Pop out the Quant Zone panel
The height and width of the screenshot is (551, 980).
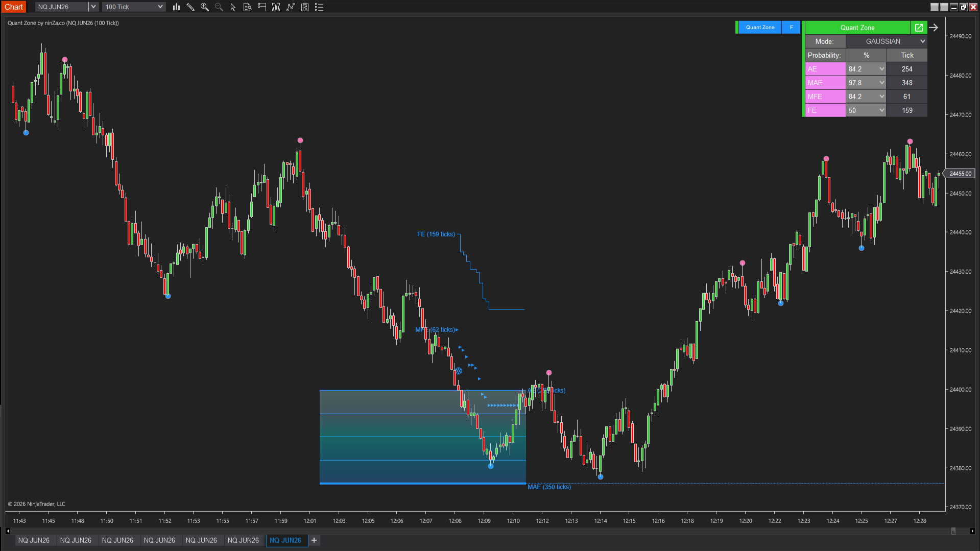919,28
